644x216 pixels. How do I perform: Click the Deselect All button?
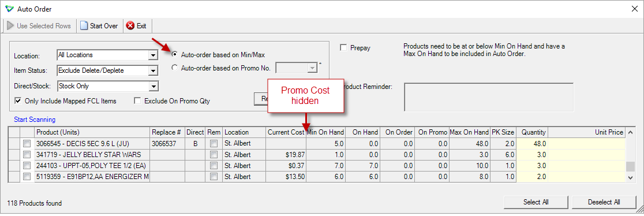click(x=604, y=202)
